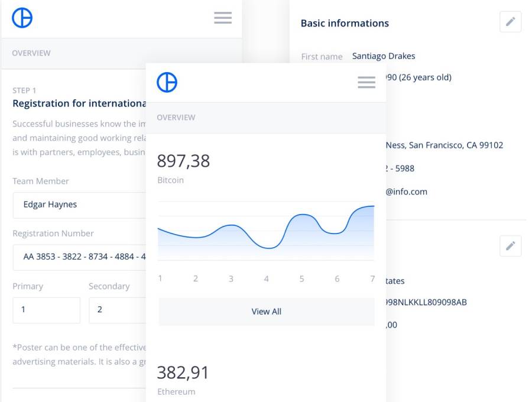Image resolution: width=532 pixels, height=402 pixels.
Task: Click the blue logo in the front panel
Action: click(167, 83)
